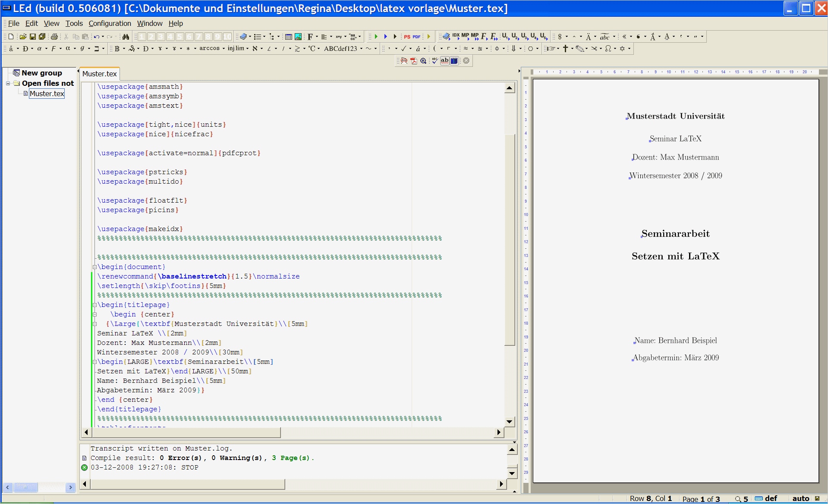
Task: Click the Print icon
Action: (x=54, y=37)
